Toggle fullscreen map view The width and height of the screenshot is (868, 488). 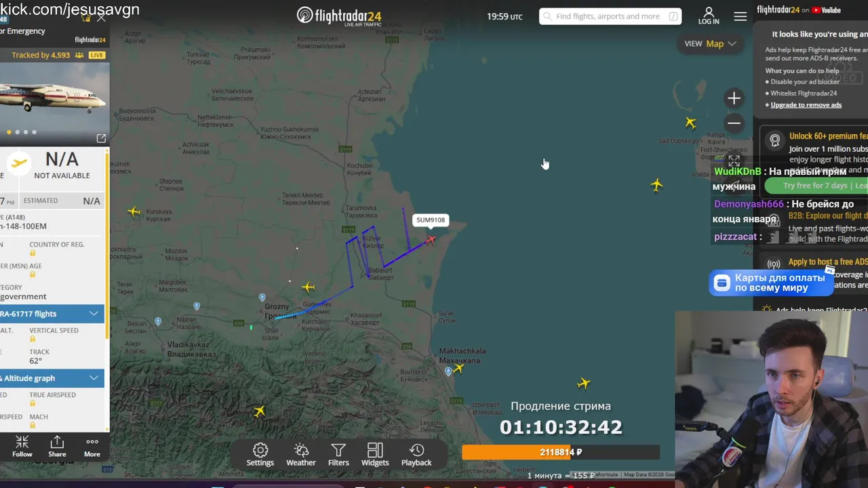point(734,161)
